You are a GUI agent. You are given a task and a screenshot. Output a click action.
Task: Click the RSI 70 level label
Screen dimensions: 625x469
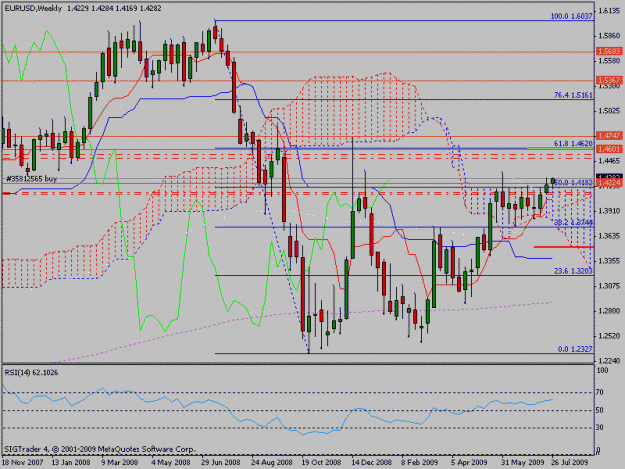tap(599, 392)
